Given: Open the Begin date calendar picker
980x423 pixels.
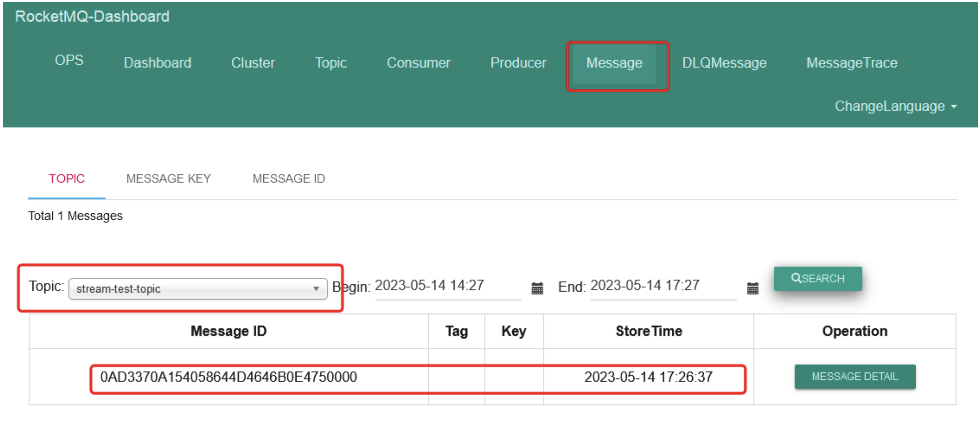Looking at the screenshot, I should point(537,288).
